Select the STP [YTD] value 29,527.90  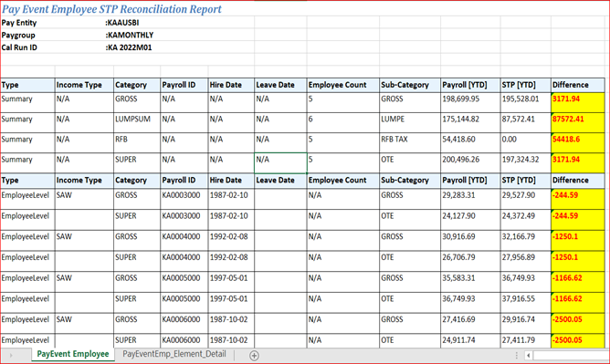pyautogui.click(x=525, y=199)
